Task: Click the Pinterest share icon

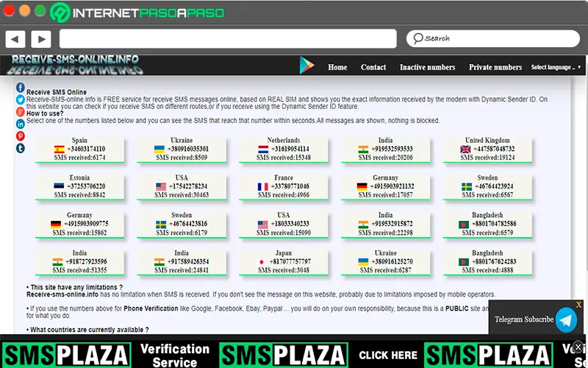Action: click(x=21, y=136)
